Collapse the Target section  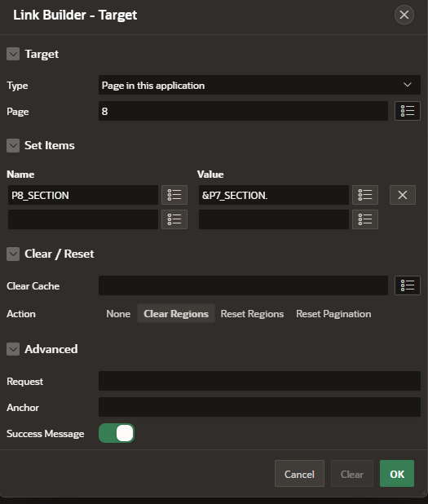coord(13,54)
